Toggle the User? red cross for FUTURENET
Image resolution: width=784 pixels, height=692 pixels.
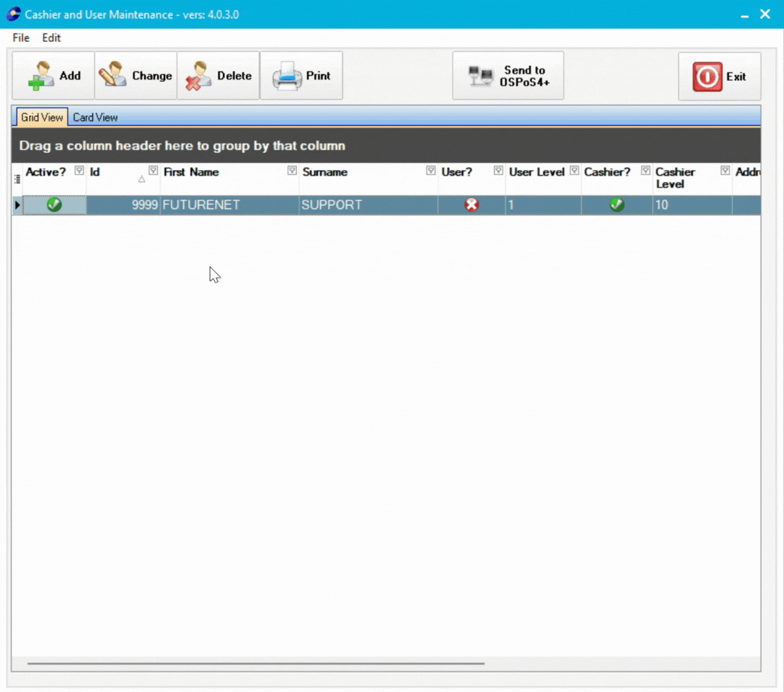tap(472, 205)
